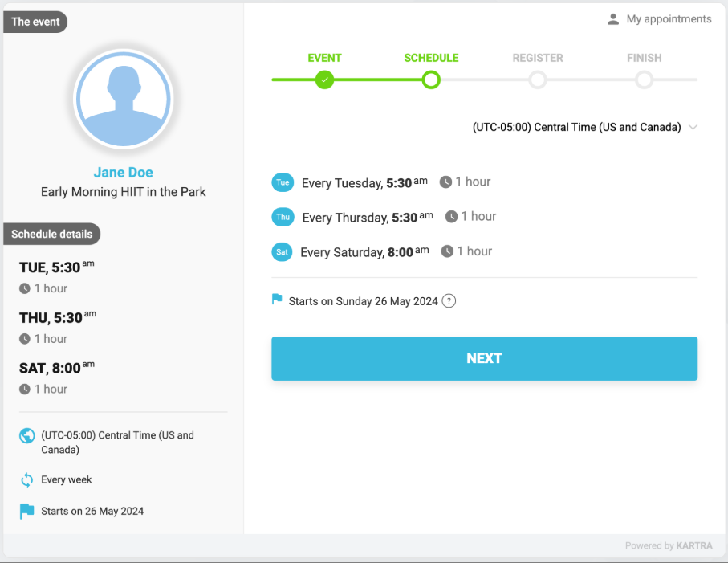Click the globe timezone icon in the sidebar
This screenshot has height=563, width=728.
25,435
